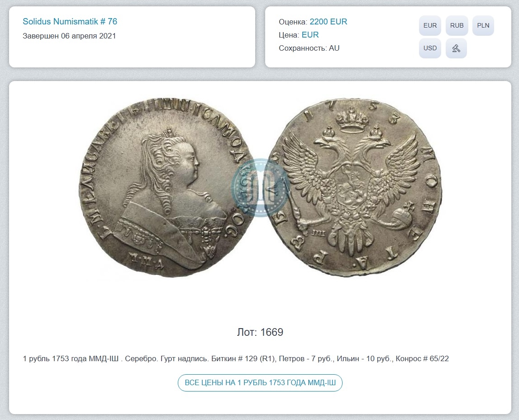The height and width of the screenshot is (420, 519).
Task: Click the coin reverse double-headed eagle image
Action: point(358,188)
